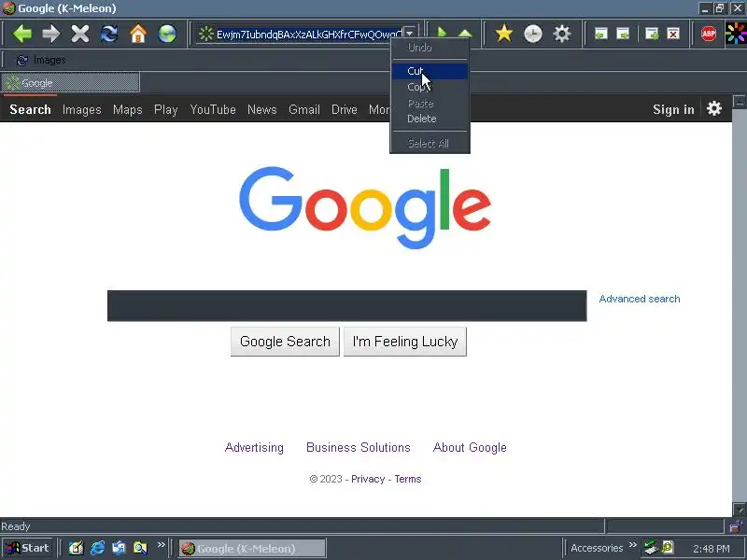The width and height of the screenshot is (747, 560).
Task: Open Play in the Google navigation bar
Action: [166, 109]
